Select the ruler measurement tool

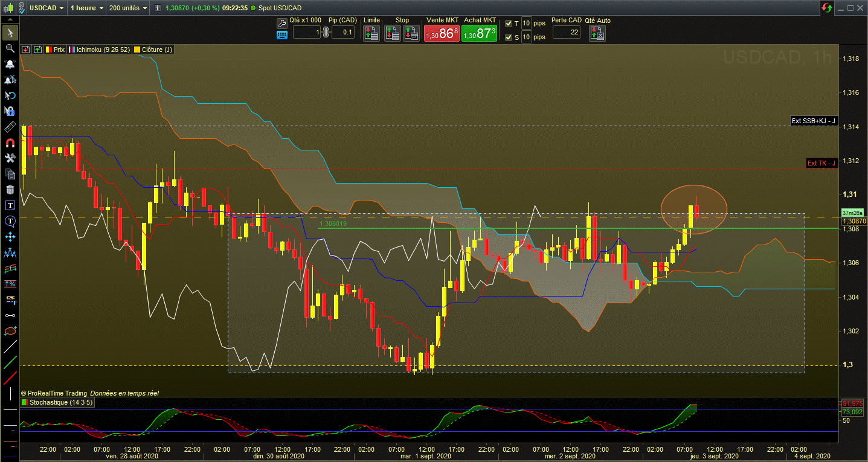[10, 127]
